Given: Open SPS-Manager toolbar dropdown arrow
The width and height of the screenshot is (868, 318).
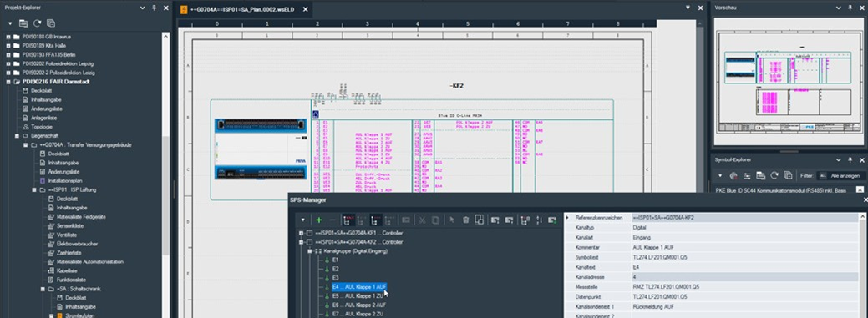Looking at the screenshot, I should tap(302, 220).
